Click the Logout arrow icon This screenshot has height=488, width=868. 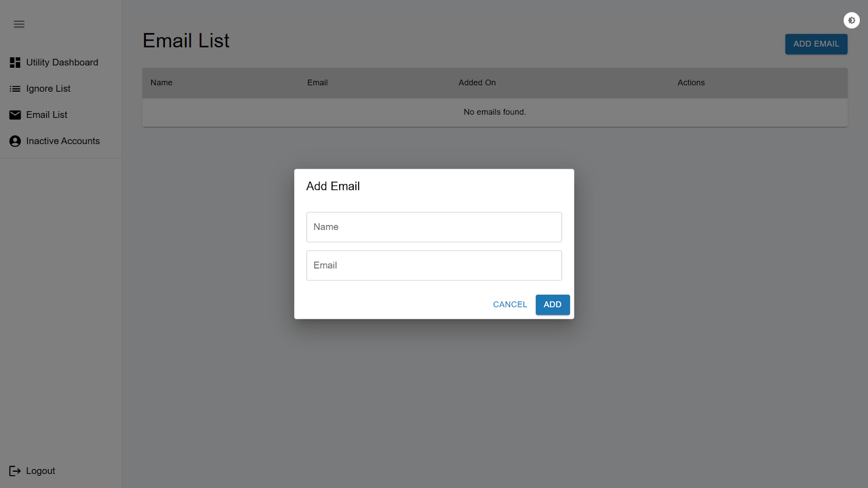15,471
